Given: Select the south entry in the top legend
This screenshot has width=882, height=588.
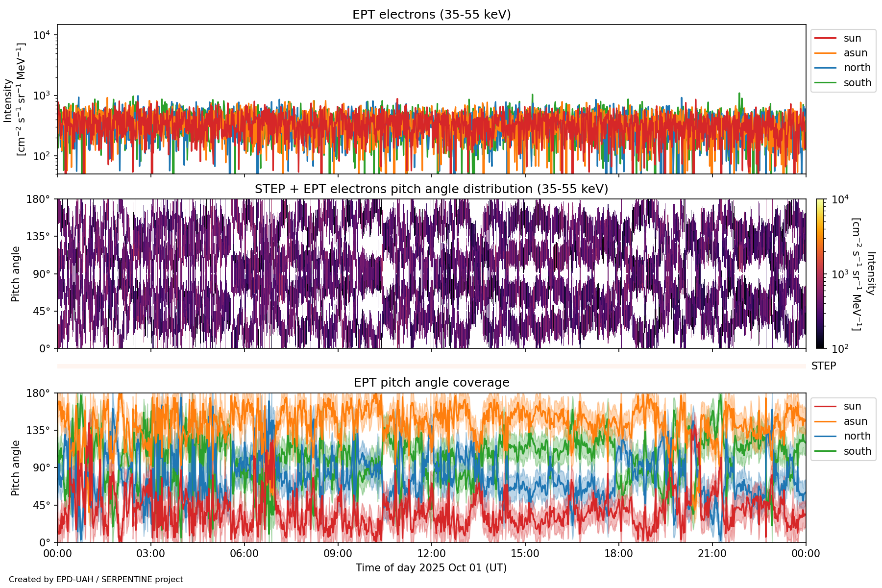Looking at the screenshot, I should click(857, 83).
